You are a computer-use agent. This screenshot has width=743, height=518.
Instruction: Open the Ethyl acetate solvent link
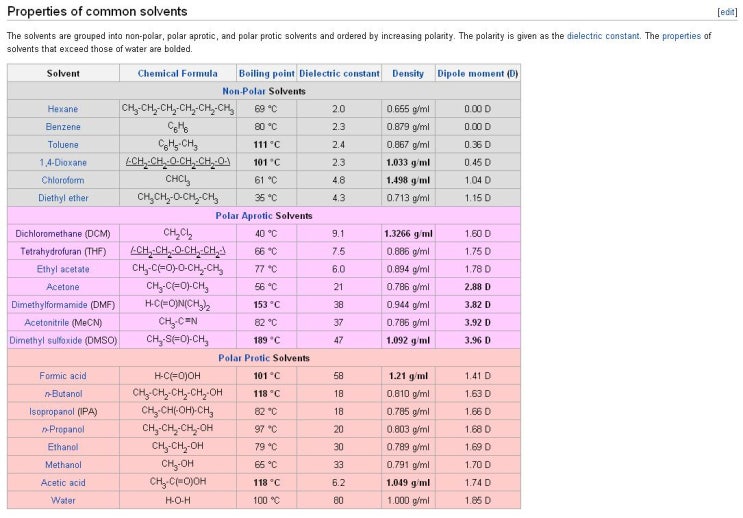coord(63,269)
